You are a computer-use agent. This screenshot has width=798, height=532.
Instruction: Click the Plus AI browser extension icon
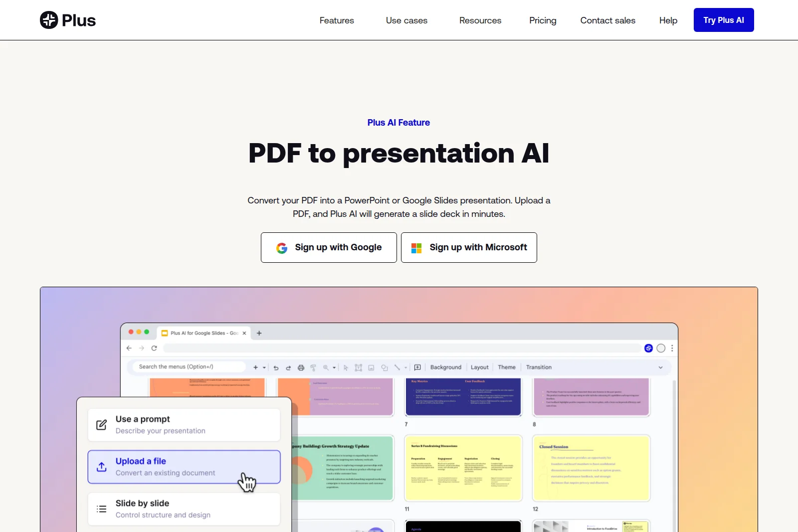(x=648, y=348)
